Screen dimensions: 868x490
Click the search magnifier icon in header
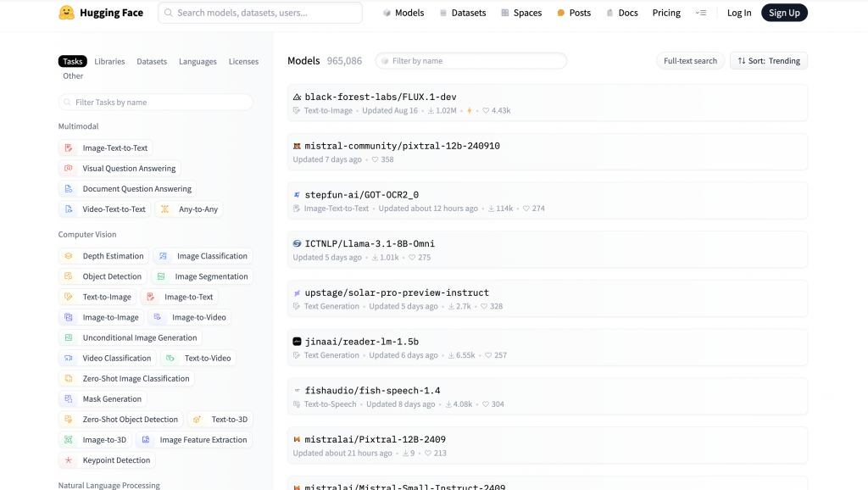pos(169,13)
